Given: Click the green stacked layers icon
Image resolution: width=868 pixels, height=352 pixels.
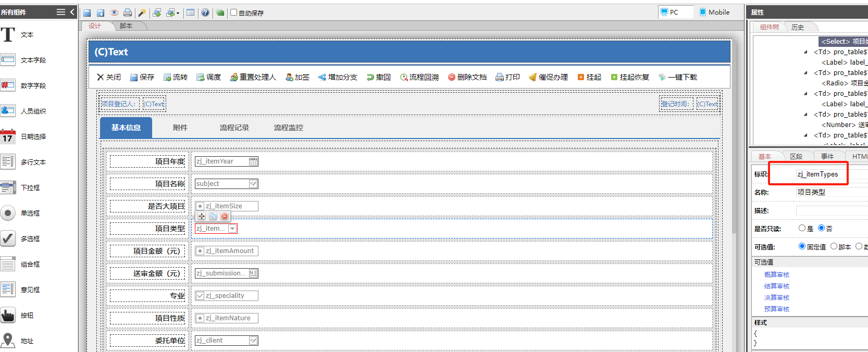Looking at the screenshot, I should pos(220,12).
